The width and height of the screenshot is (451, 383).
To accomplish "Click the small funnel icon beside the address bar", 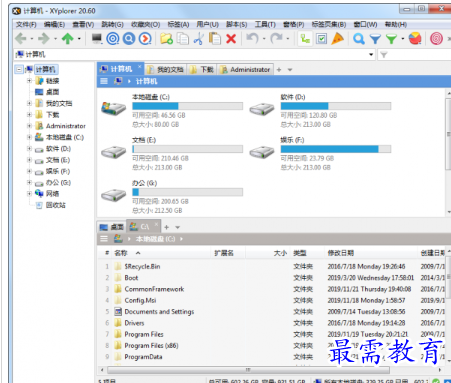I will coord(384,55).
